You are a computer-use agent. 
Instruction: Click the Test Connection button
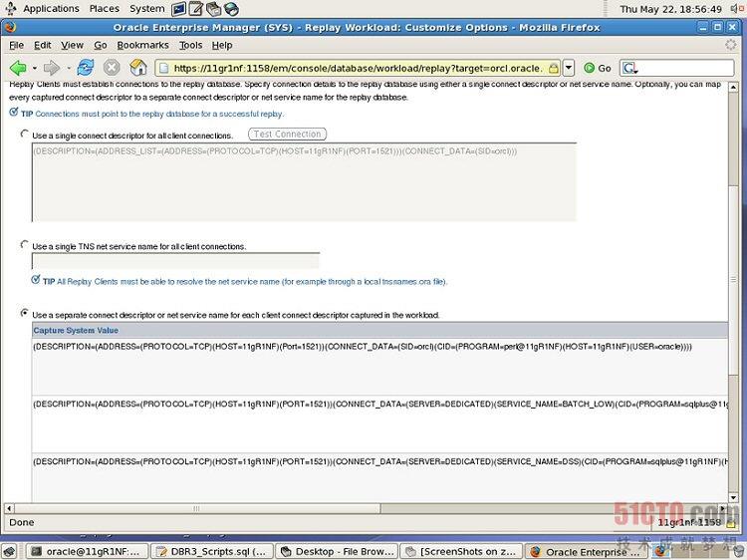pos(287,135)
